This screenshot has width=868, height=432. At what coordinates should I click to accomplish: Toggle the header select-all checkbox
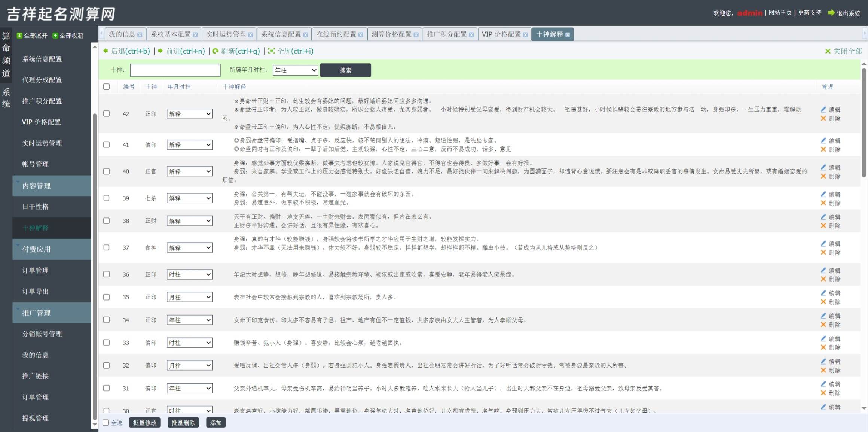[107, 87]
